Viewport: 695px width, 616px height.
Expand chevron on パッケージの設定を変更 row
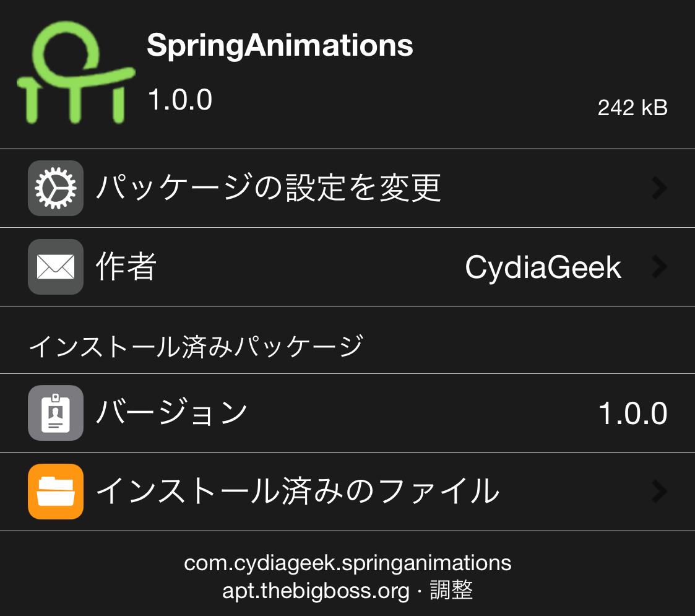point(660,188)
